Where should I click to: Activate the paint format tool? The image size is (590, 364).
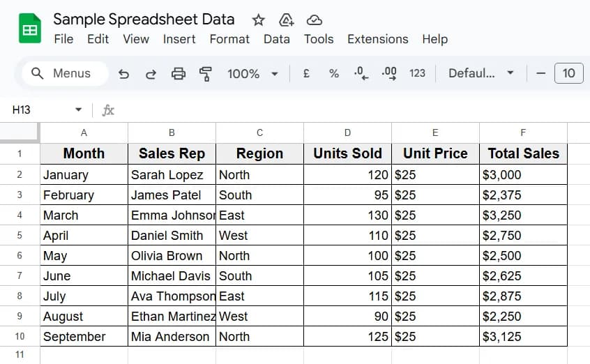(206, 73)
